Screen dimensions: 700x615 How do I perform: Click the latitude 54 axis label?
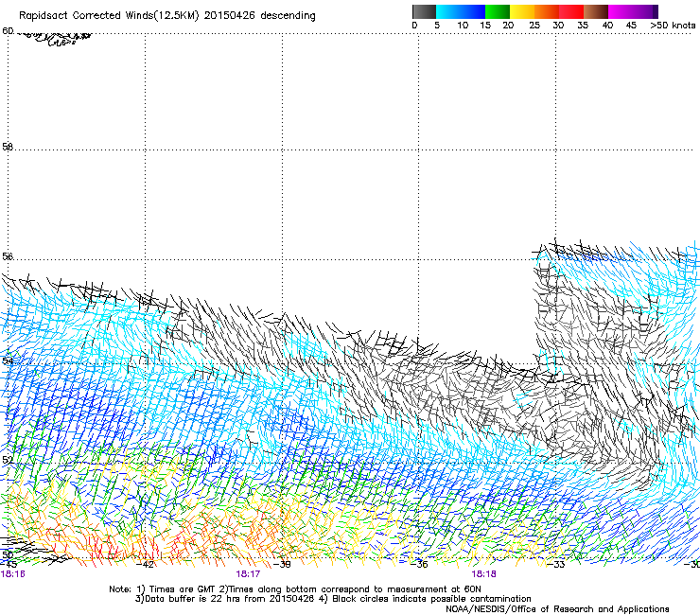[x=8, y=360]
